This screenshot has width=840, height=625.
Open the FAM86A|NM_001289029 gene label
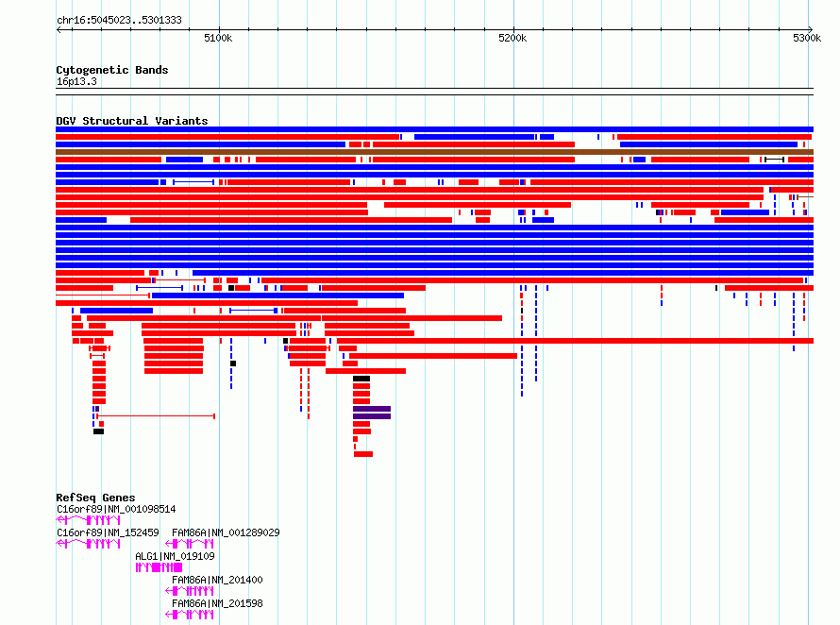(x=226, y=532)
